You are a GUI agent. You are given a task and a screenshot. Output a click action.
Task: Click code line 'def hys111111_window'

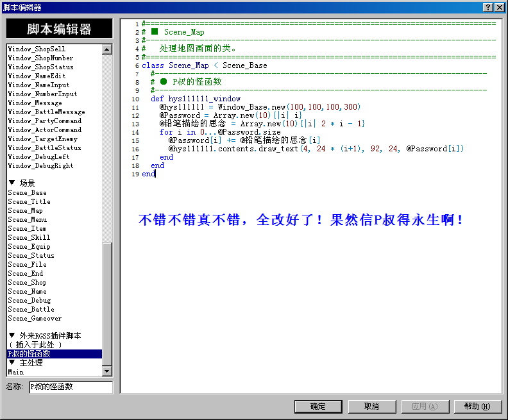click(x=196, y=99)
